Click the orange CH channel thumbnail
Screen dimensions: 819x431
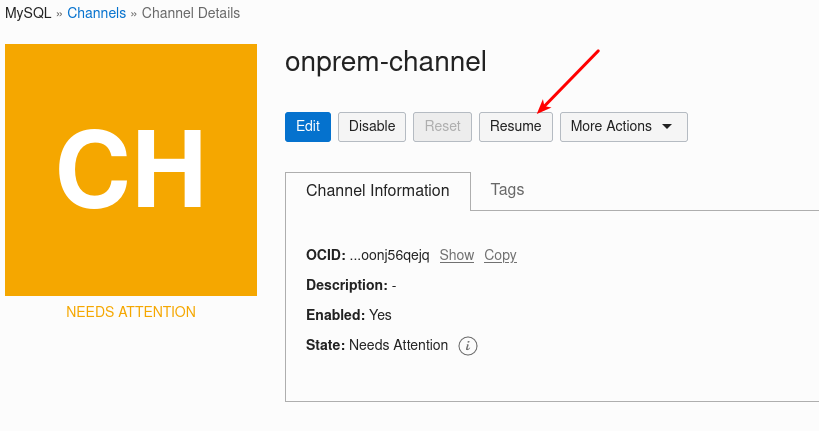[x=131, y=170]
